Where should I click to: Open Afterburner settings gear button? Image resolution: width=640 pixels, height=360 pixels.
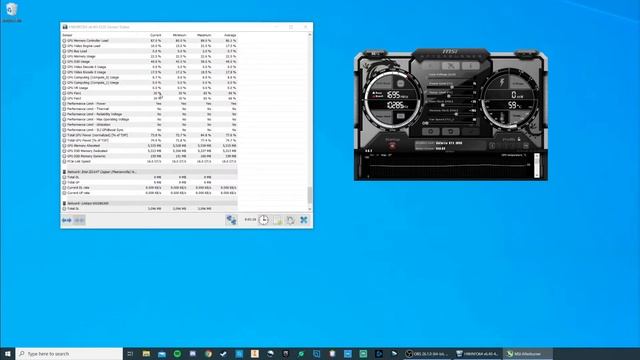point(431,131)
